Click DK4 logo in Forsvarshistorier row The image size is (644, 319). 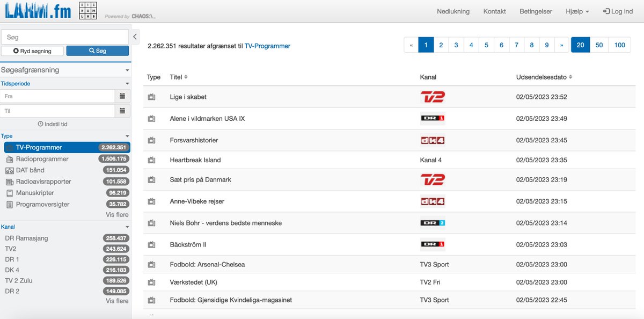[x=433, y=141]
